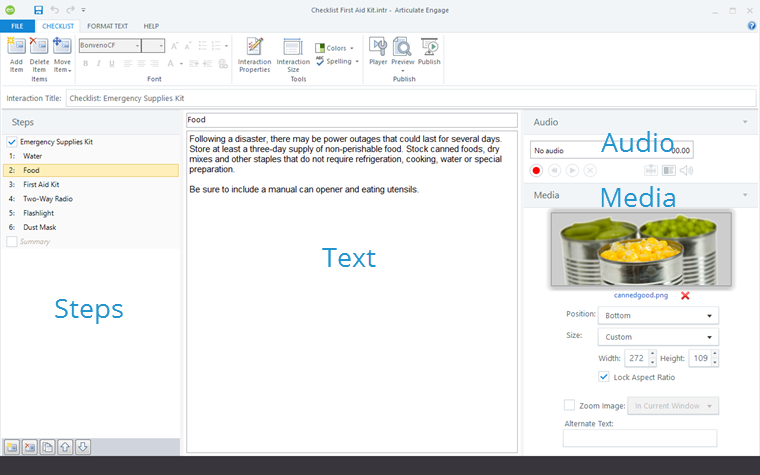Select the First Aid Kit step

pos(41,185)
